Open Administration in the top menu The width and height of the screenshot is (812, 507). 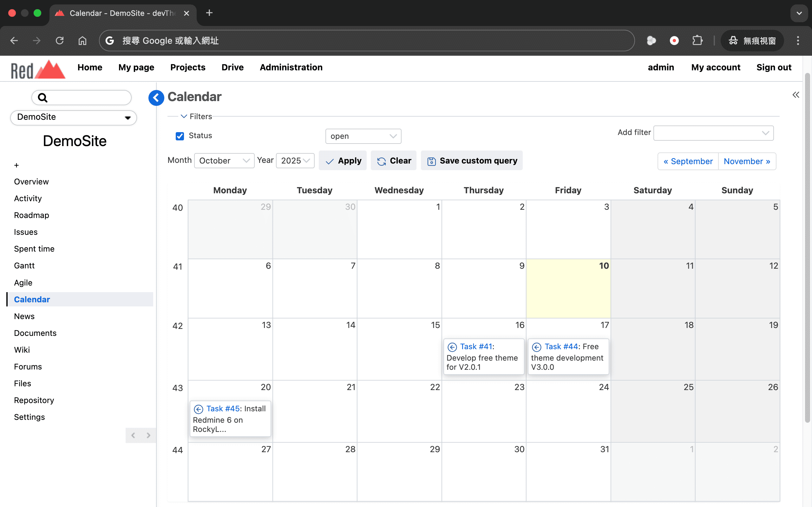tap(291, 67)
